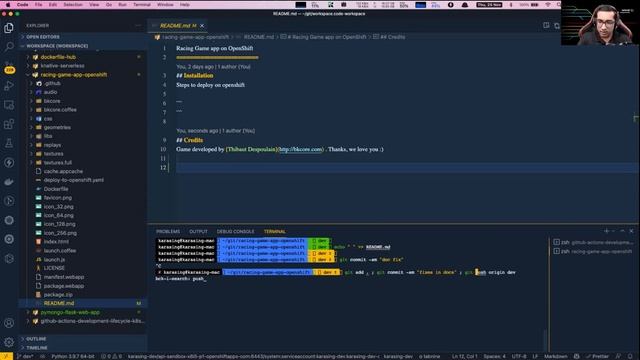Open the Extensions view
Image resolution: width=640 pixels, height=360 pixels.
[x=9, y=124]
